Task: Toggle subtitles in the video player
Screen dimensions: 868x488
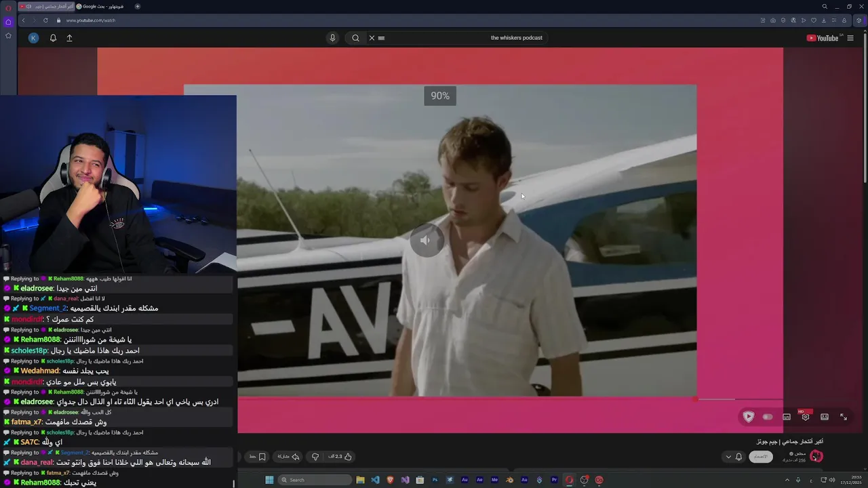Action: [787, 417]
